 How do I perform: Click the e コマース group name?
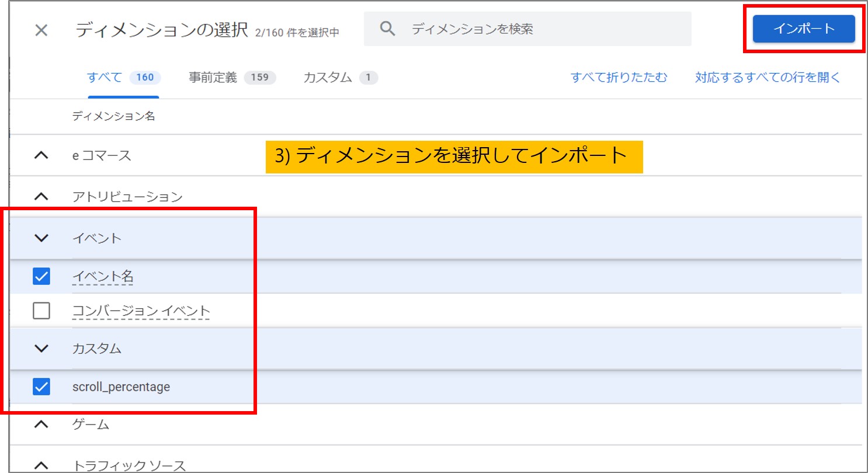pyautogui.click(x=102, y=156)
